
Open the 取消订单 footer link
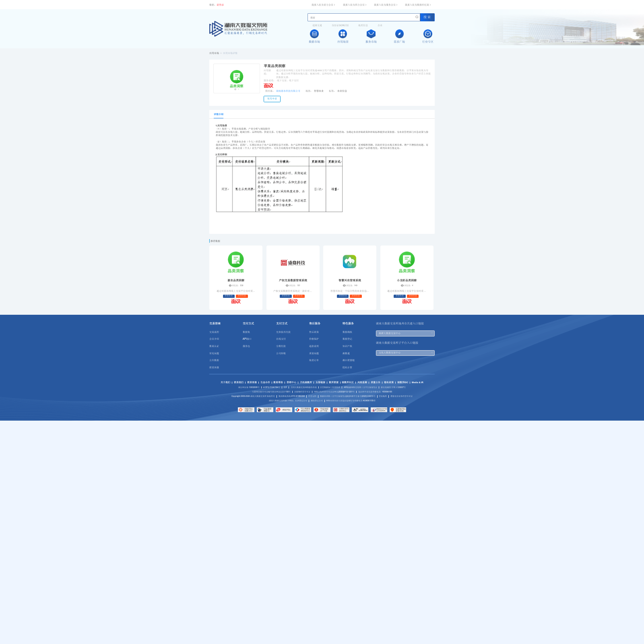click(314, 360)
